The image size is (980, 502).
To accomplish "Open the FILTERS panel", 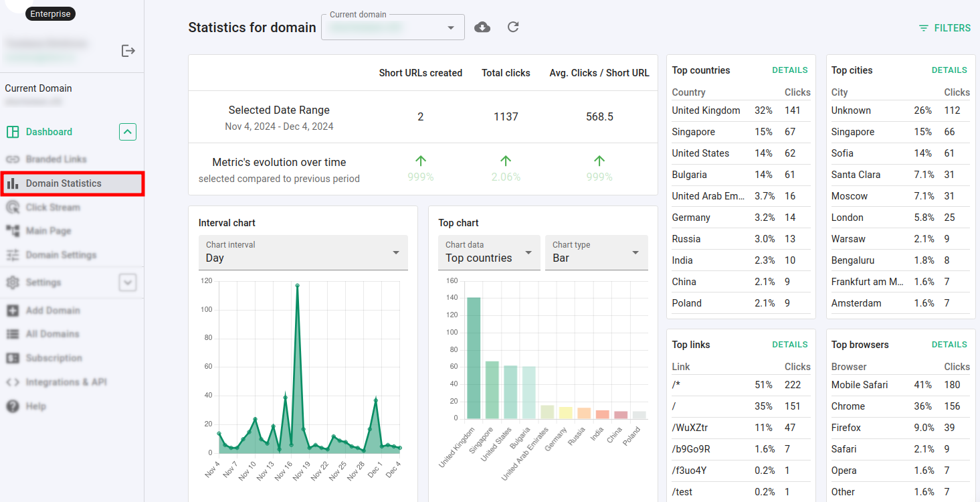I will [945, 27].
